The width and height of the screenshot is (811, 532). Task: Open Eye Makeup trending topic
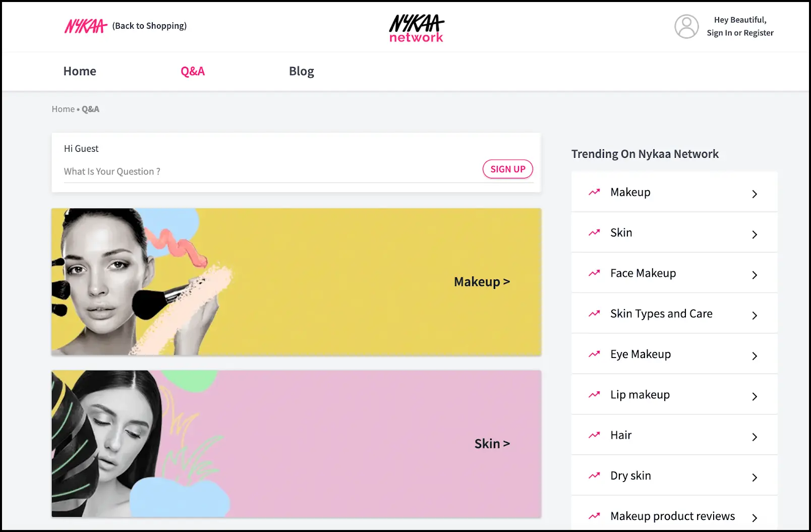(x=641, y=354)
